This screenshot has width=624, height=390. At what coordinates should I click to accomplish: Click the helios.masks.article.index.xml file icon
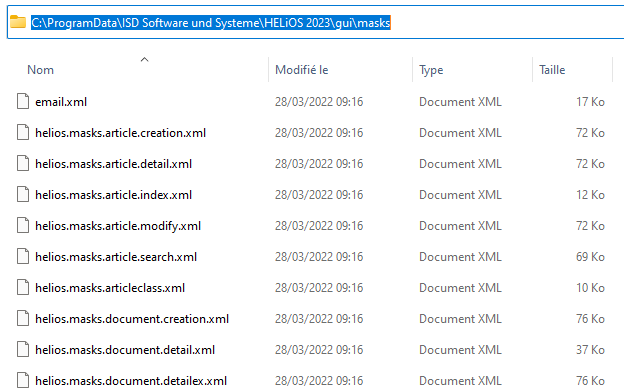(x=23, y=195)
